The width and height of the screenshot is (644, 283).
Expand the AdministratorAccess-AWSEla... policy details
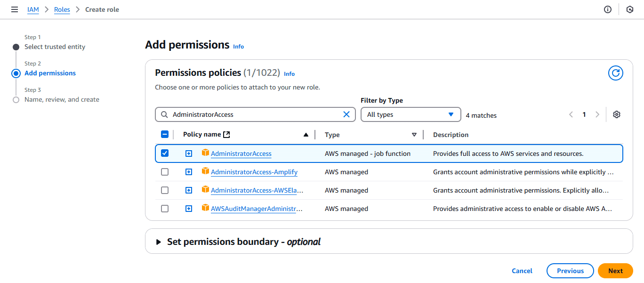[189, 190]
